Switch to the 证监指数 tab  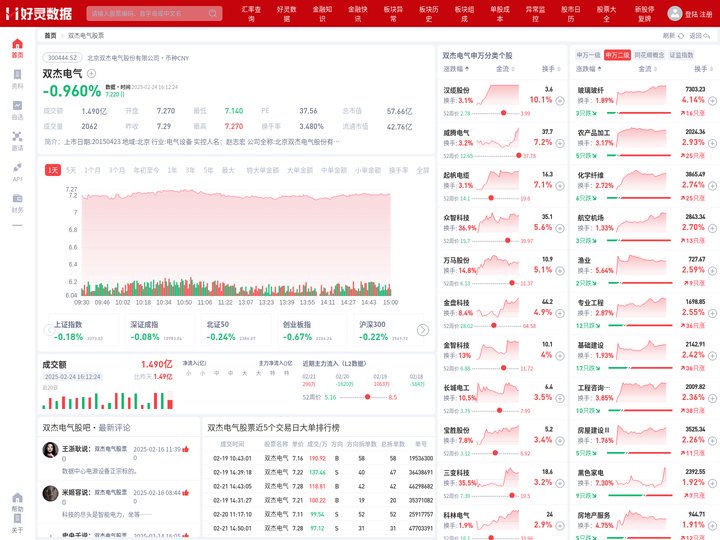pos(681,55)
